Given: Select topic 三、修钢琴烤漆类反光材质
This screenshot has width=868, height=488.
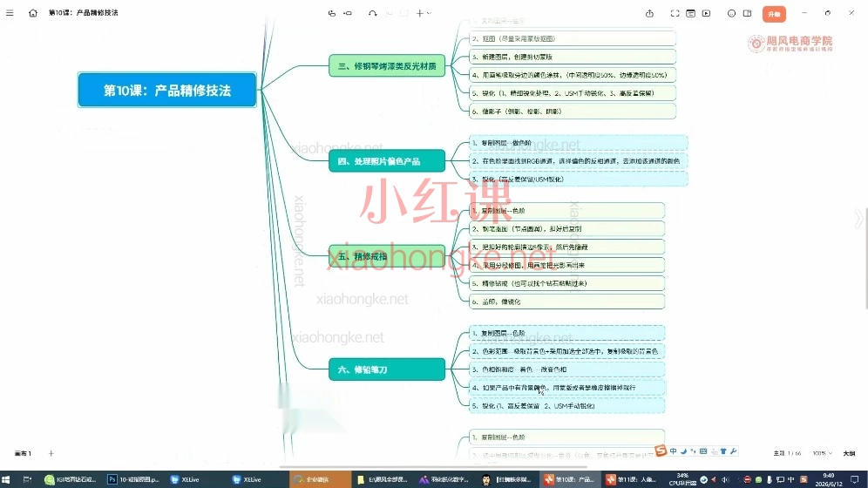Looking at the screenshot, I should point(387,66).
